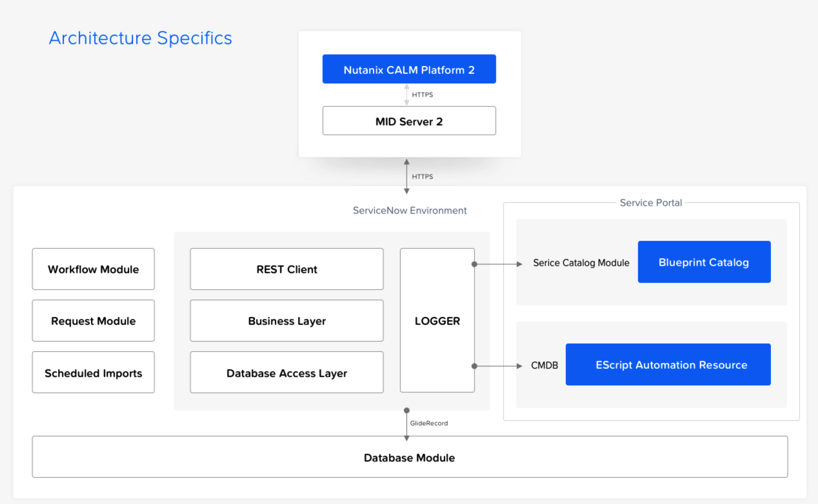Click the HTTPS label above ServiceNow Environment
This screenshot has width=818, height=504.
click(x=422, y=177)
